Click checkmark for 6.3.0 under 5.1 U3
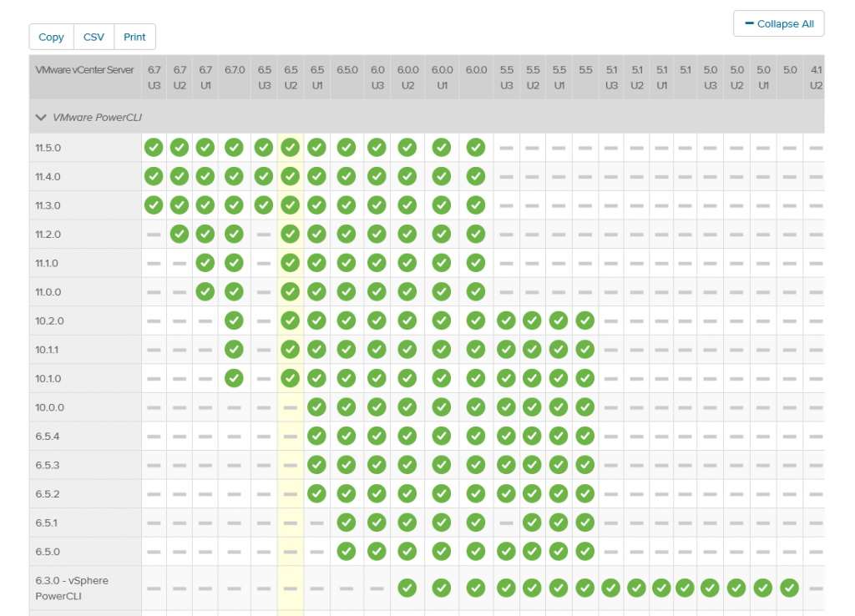This screenshot has width=855, height=616. [610, 588]
